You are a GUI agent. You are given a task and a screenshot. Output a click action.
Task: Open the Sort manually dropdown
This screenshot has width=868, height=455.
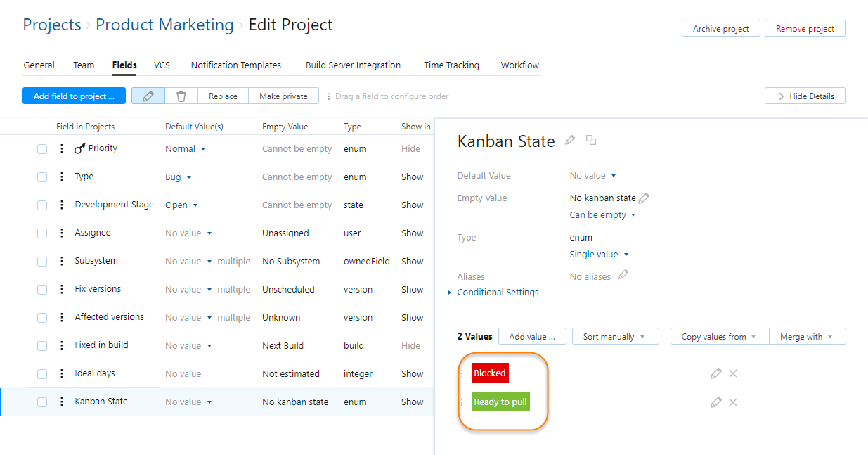pyautogui.click(x=615, y=336)
